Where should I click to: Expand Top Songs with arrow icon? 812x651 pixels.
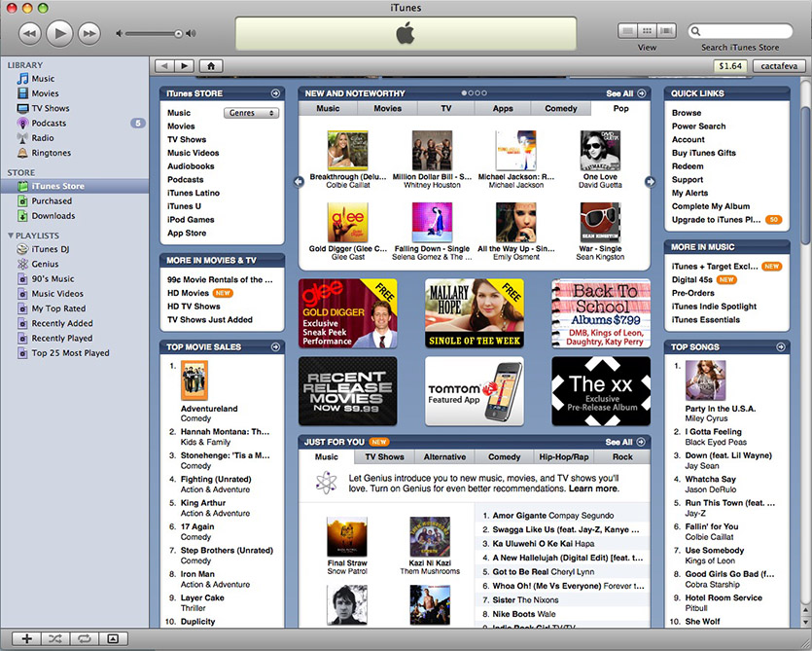780,346
